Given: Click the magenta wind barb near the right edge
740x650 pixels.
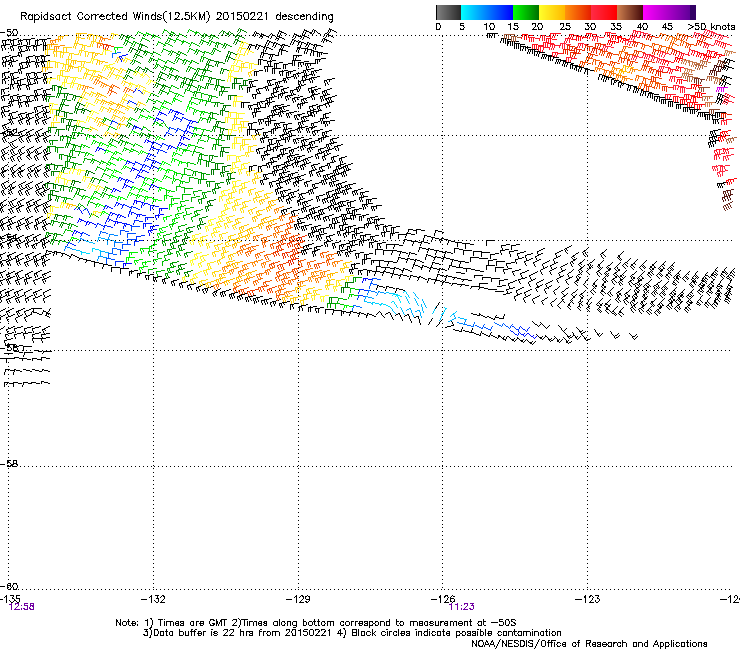Looking at the screenshot, I should 721,89.
